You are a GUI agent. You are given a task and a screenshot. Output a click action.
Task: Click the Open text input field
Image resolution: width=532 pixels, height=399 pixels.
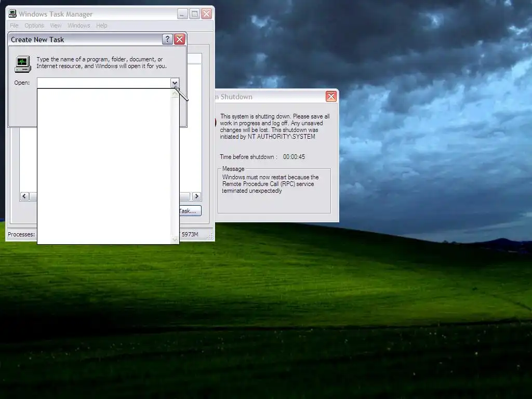pos(103,83)
